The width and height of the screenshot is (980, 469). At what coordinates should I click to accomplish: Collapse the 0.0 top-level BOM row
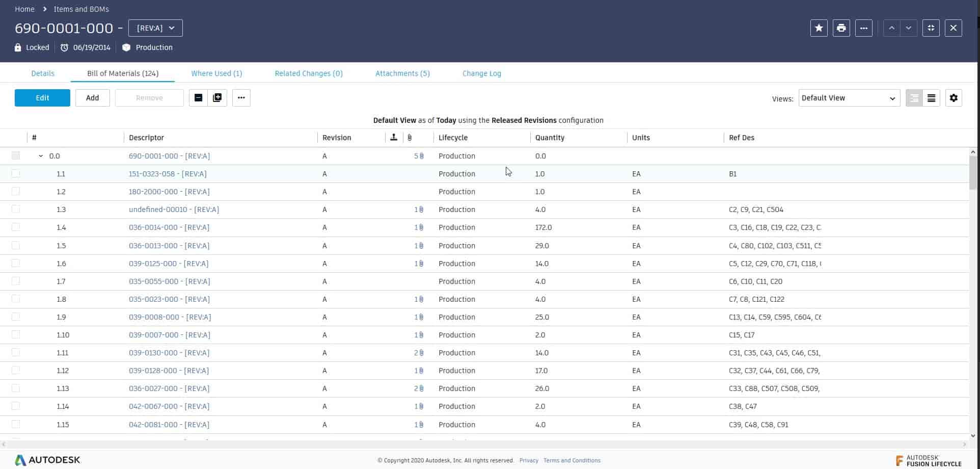pyautogui.click(x=41, y=156)
